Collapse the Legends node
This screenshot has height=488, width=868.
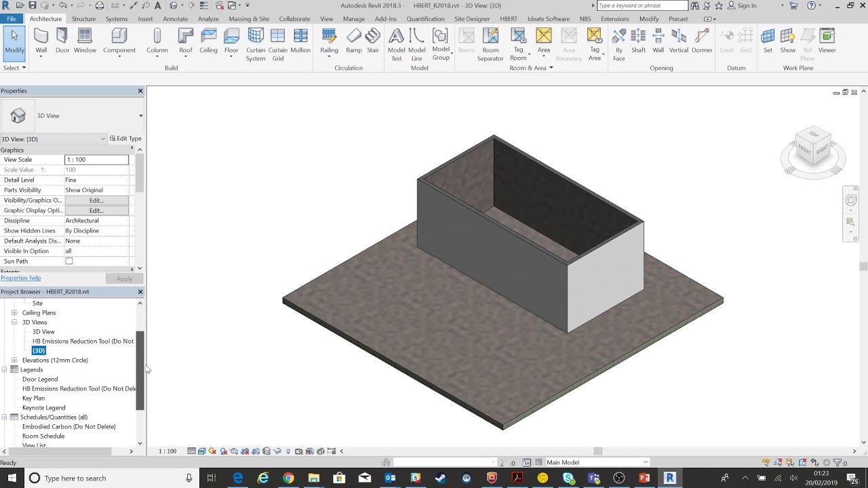click(5, 369)
